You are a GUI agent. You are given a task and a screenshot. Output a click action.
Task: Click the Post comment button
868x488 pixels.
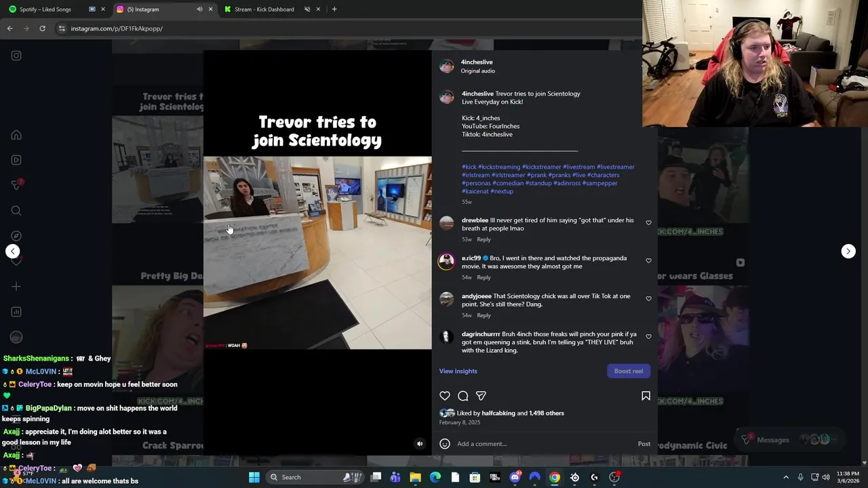[x=644, y=444]
